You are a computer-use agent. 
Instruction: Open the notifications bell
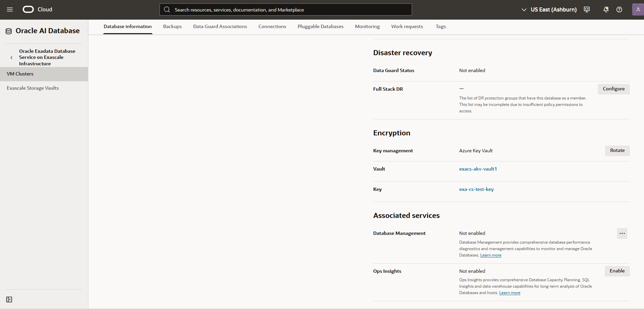(606, 9)
